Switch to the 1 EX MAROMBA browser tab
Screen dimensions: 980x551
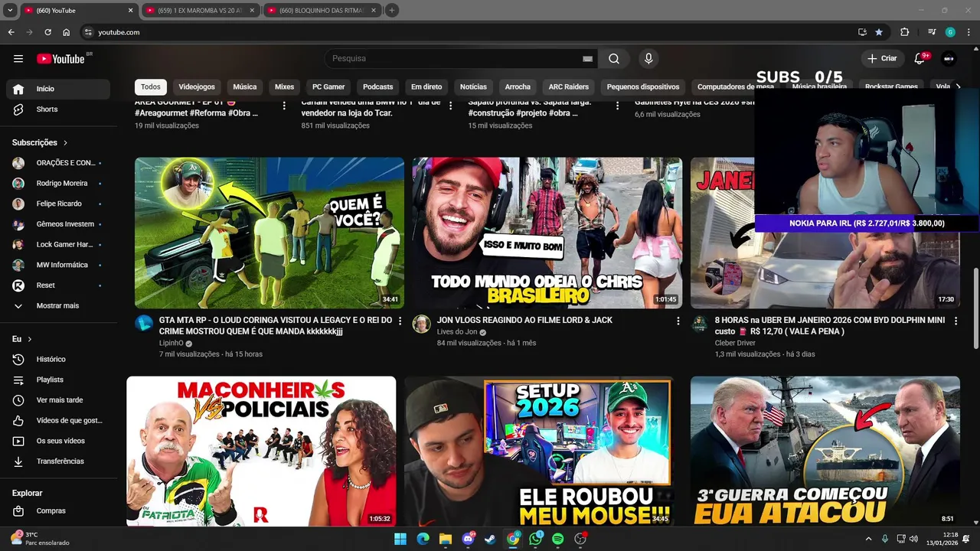pos(201,11)
